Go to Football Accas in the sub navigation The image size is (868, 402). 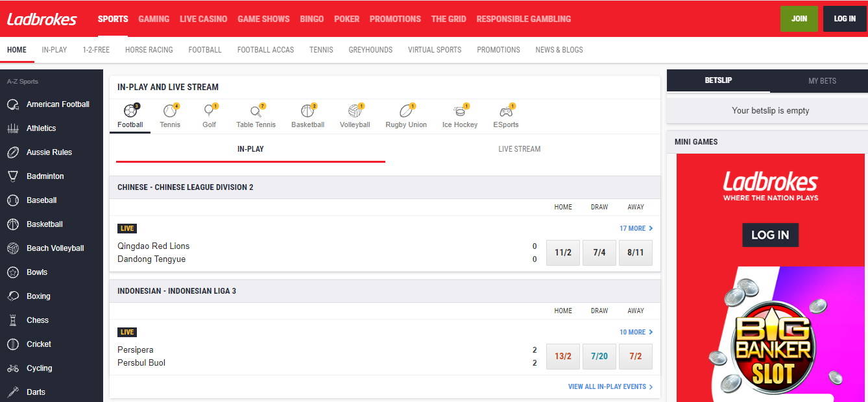coord(265,50)
